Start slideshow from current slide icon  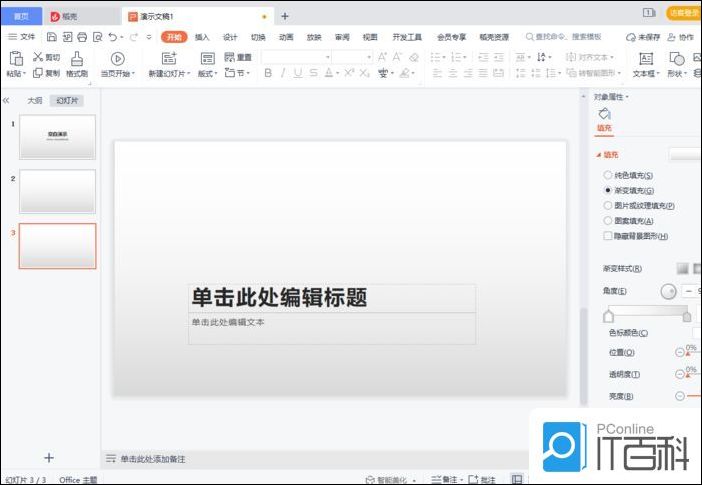tap(117, 59)
